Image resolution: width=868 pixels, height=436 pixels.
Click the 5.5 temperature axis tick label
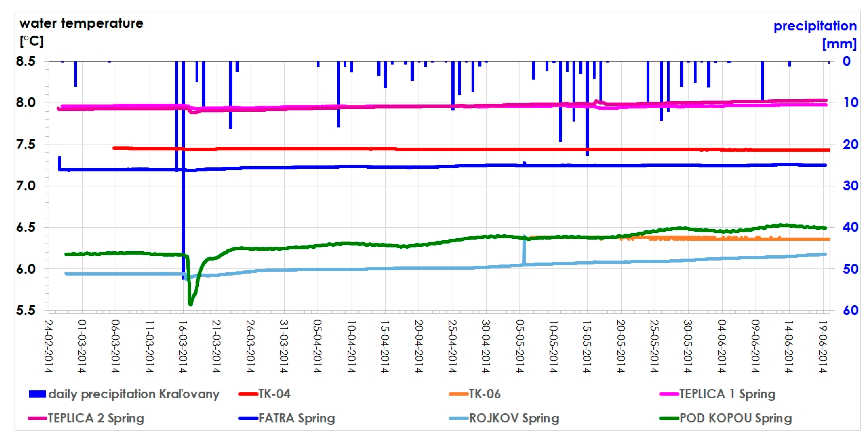pyautogui.click(x=26, y=310)
